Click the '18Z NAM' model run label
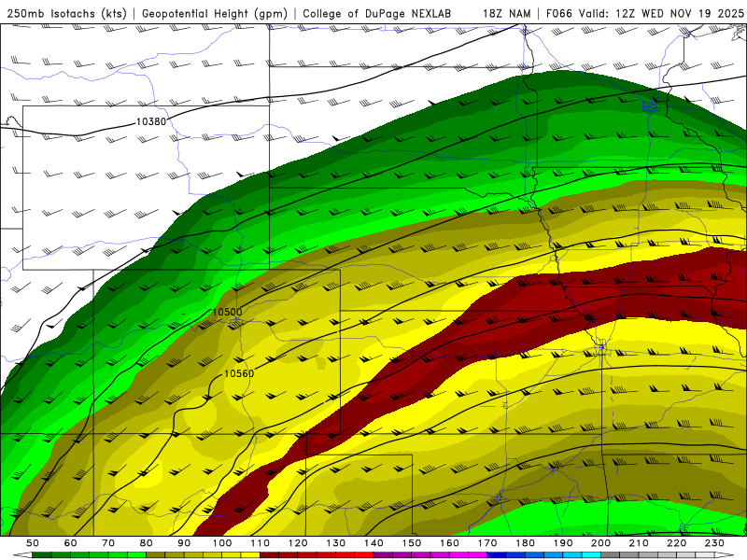Viewport: 747px width, 560px height. coord(506,14)
